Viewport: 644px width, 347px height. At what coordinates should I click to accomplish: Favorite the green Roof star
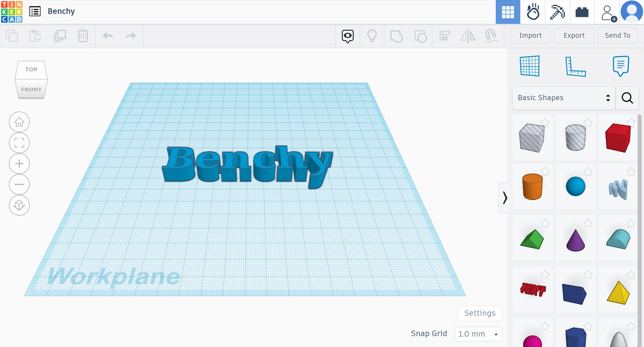tap(545, 223)
